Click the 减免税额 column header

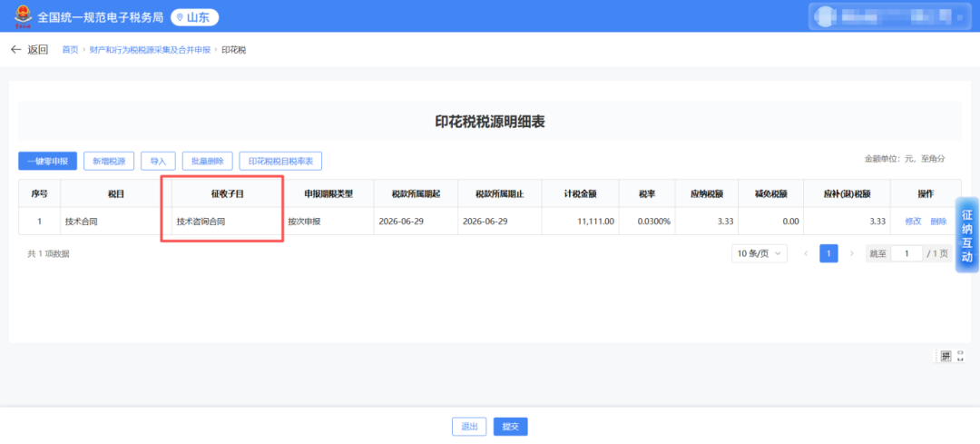(x=770, y=194)
